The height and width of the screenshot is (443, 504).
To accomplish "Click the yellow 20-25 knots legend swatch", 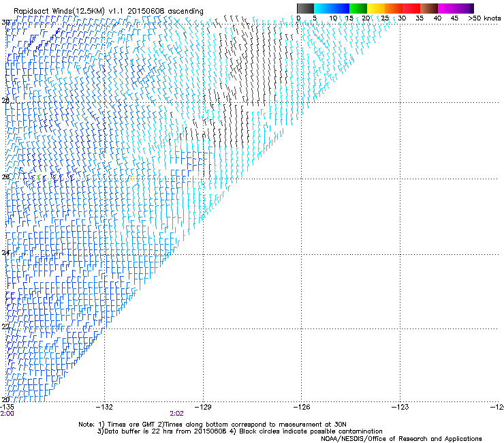I will coord(376,8).
